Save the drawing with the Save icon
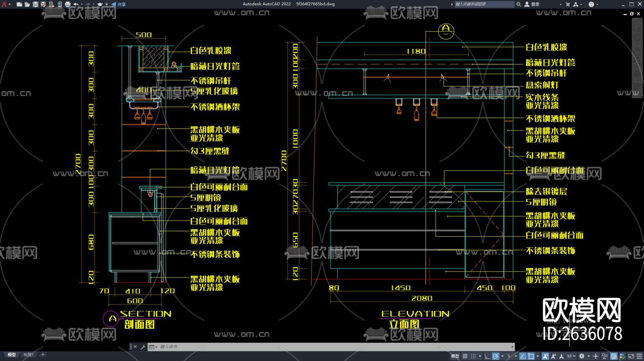Image resolution: width=644 pixels, height=361 pixels. [35, 4]
